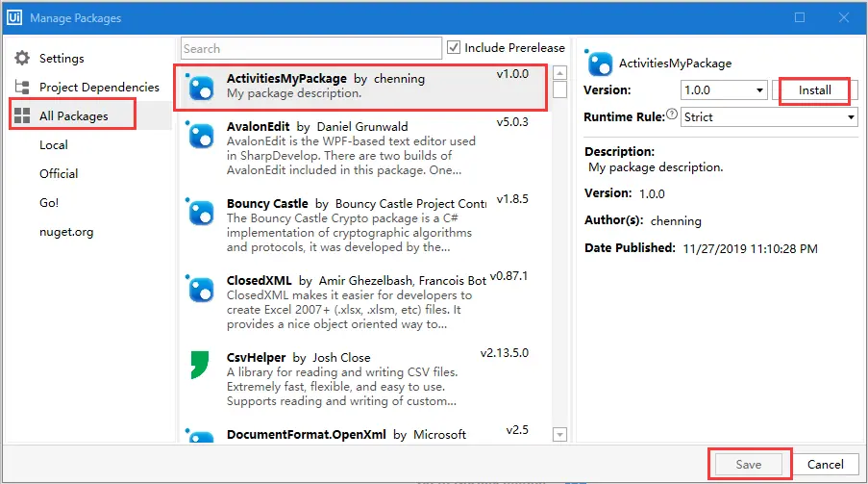
Task: Select the nuget.org feed
Action: pyautogui.click(x=66, y=232)
